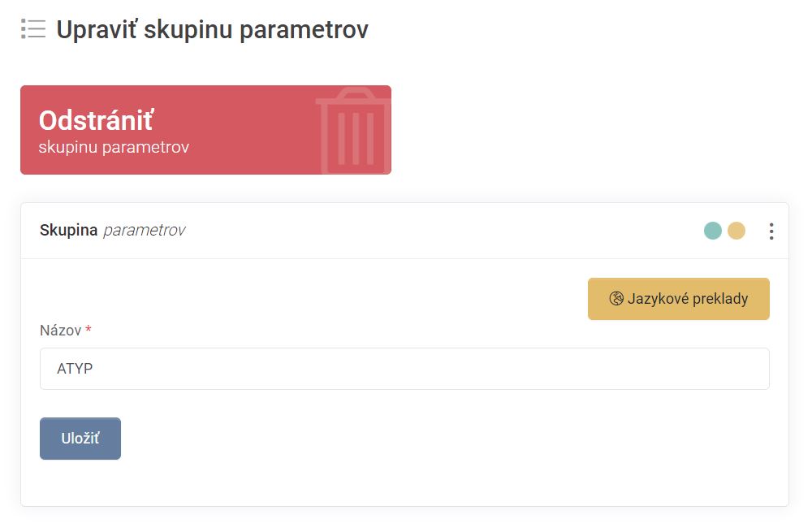The width and height of the screenshot is (812, 532).
Task: Select the Skupina parametrov panel title
Action: pyautogui.click(x=114, y=230)
